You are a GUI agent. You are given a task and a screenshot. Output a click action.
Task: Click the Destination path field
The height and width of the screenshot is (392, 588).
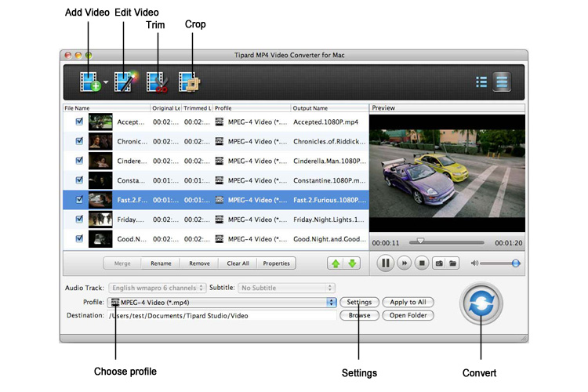tap(222, 316)
